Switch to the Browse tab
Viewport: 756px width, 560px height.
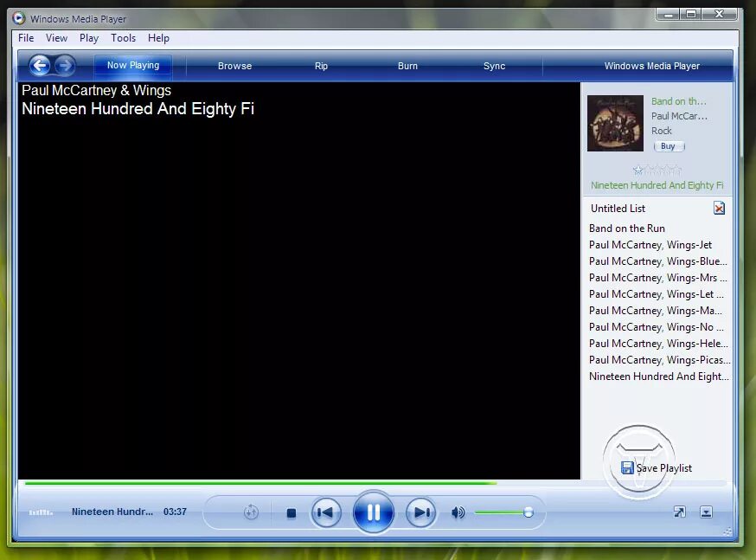[234, 66]
